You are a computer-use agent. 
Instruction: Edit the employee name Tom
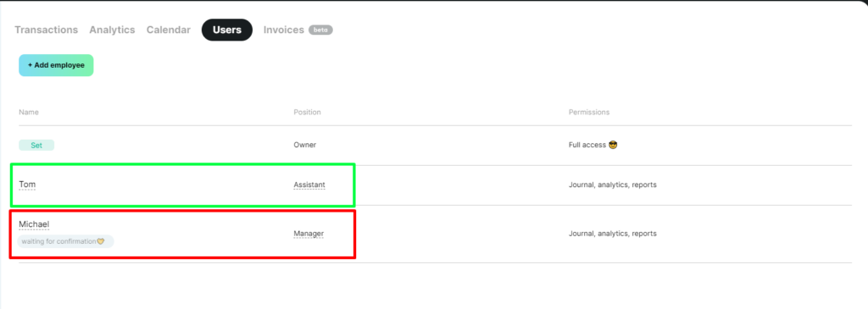27,184
